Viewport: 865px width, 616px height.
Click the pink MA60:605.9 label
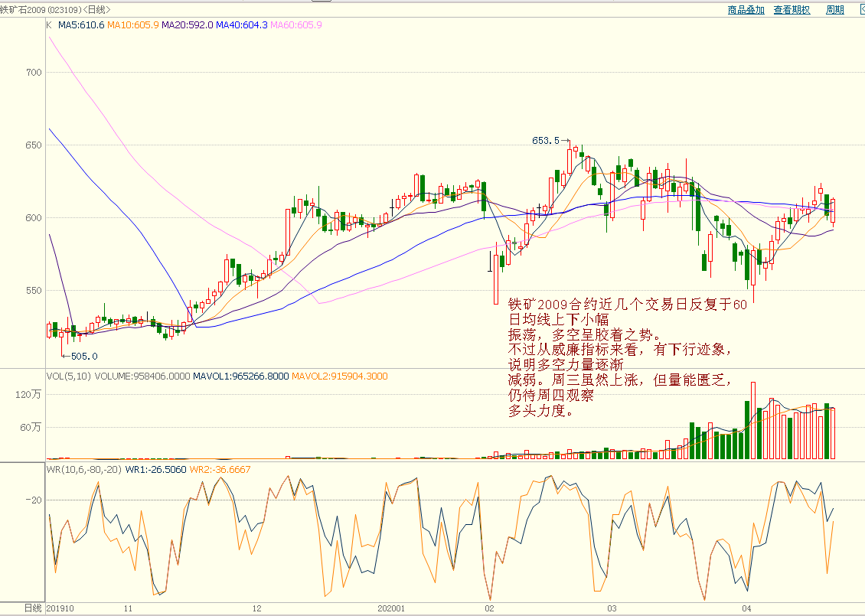coord(296,25)
